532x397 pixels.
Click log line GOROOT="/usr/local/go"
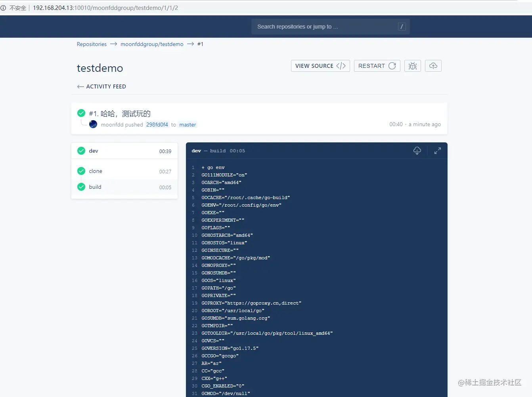(x=233, y=311)
